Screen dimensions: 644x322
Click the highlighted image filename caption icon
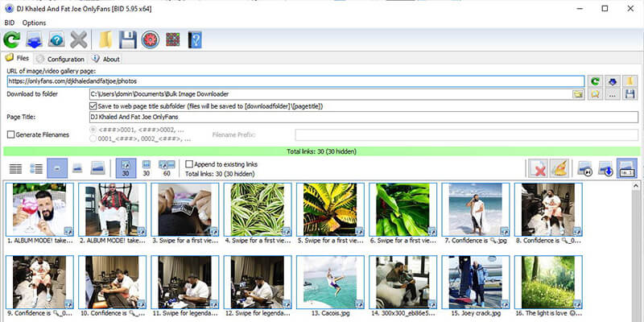pyautogui.click(x=627, y=168)
